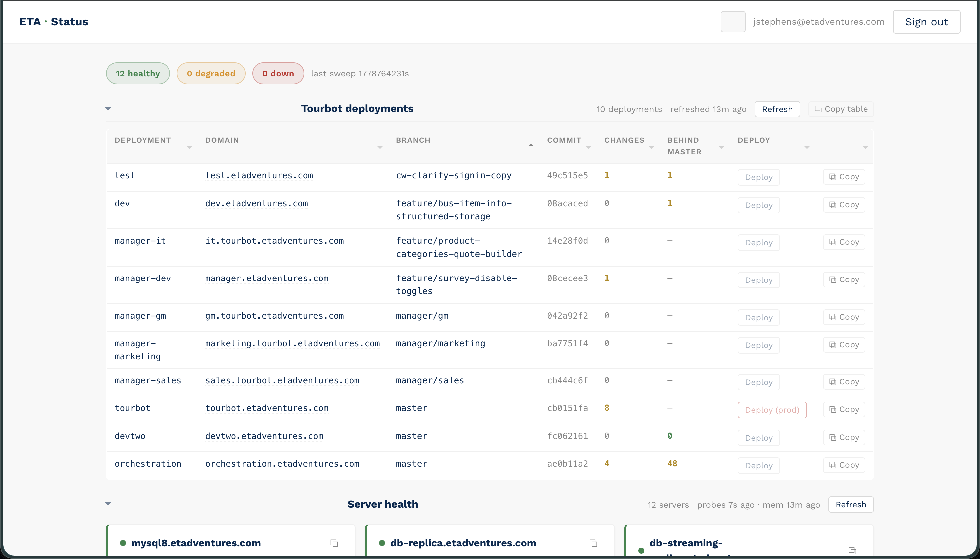Viewport: 980px width, 559px height.
Task: Deploy the manager-dev deployment
Action: (x=758, y=280)
